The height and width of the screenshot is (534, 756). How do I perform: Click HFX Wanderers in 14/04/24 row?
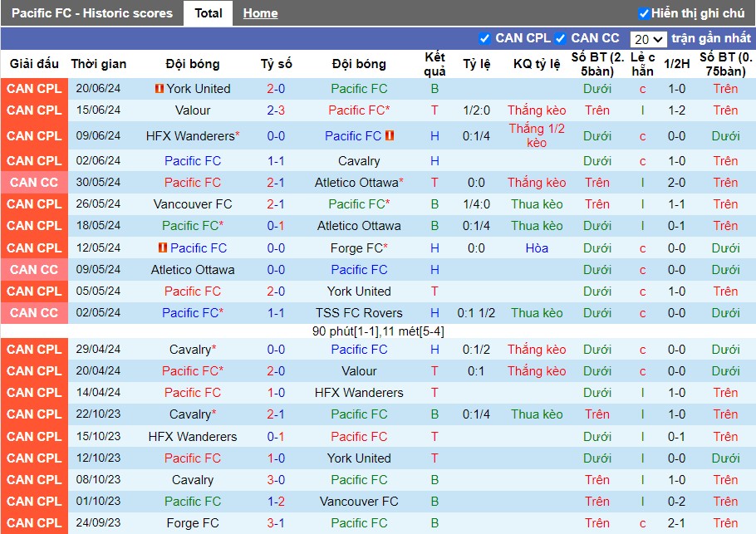coord(359,393)
